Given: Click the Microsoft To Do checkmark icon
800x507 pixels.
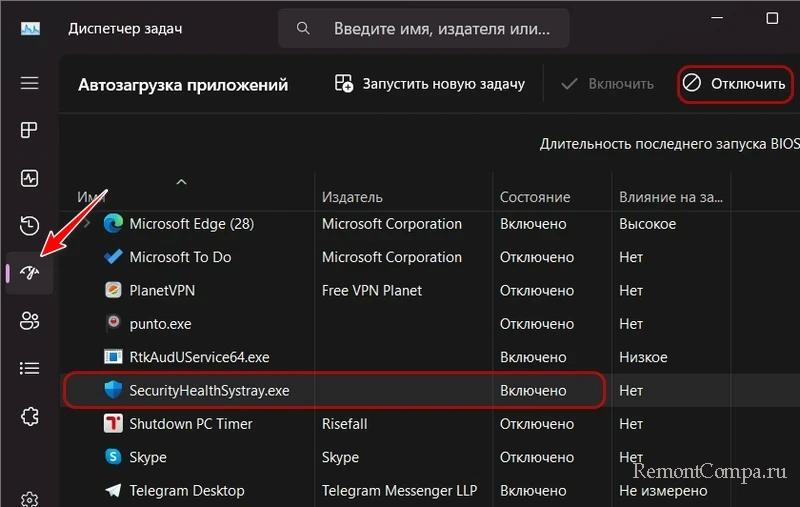Looking at the screenshot, I should [x=113, y=257].
